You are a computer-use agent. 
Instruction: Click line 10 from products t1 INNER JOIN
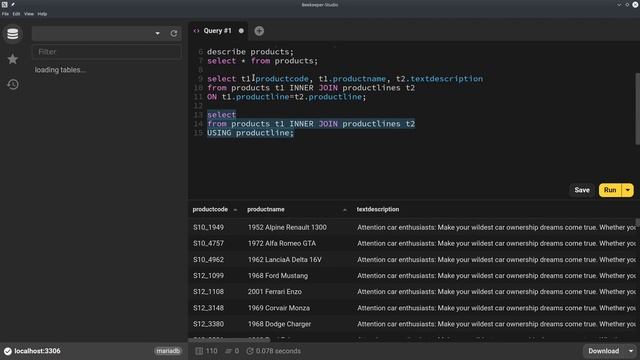click(x=311, y=88)
